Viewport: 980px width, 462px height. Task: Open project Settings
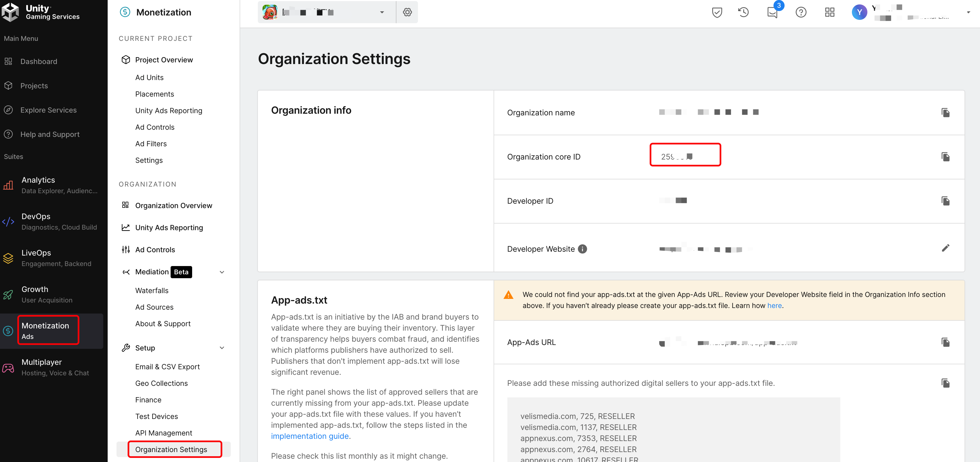[149, 160]
